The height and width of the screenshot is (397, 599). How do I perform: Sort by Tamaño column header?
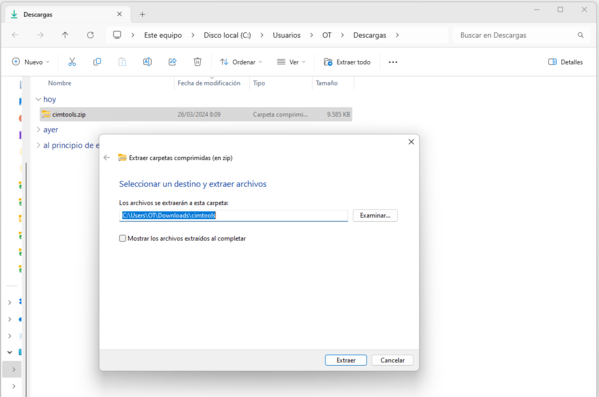327,83
